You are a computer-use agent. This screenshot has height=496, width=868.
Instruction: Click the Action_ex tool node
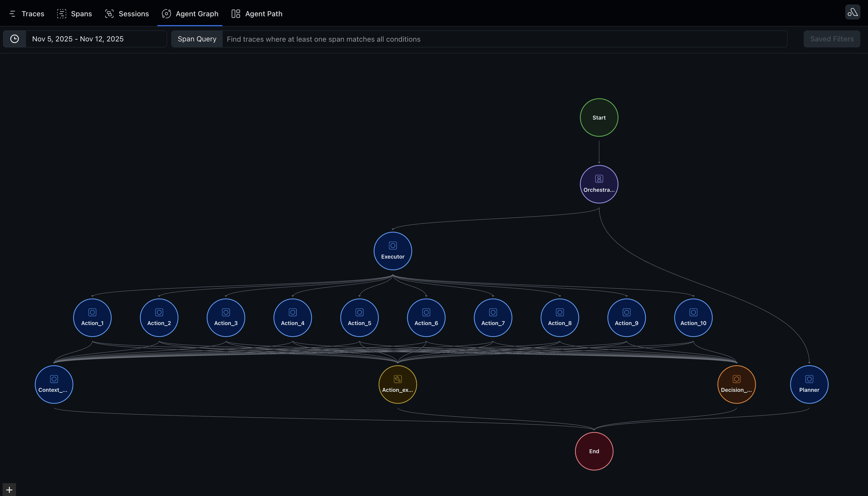pos(397,384)
